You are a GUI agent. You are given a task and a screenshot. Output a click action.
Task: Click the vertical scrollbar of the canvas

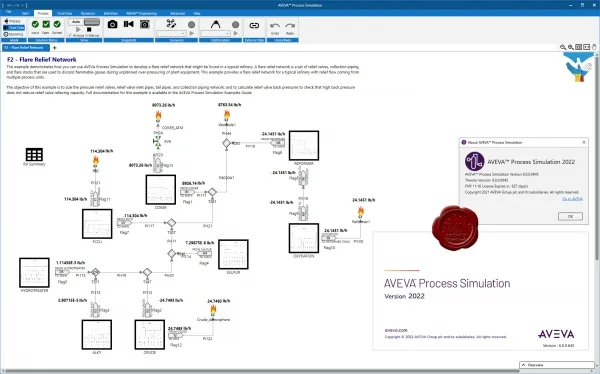(597, 157)
